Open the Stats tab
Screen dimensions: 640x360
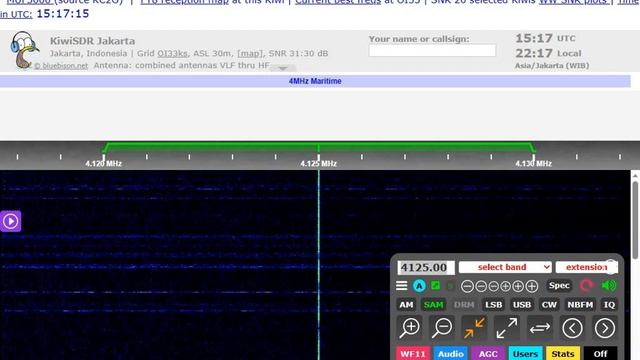click(x=563, y=353)
